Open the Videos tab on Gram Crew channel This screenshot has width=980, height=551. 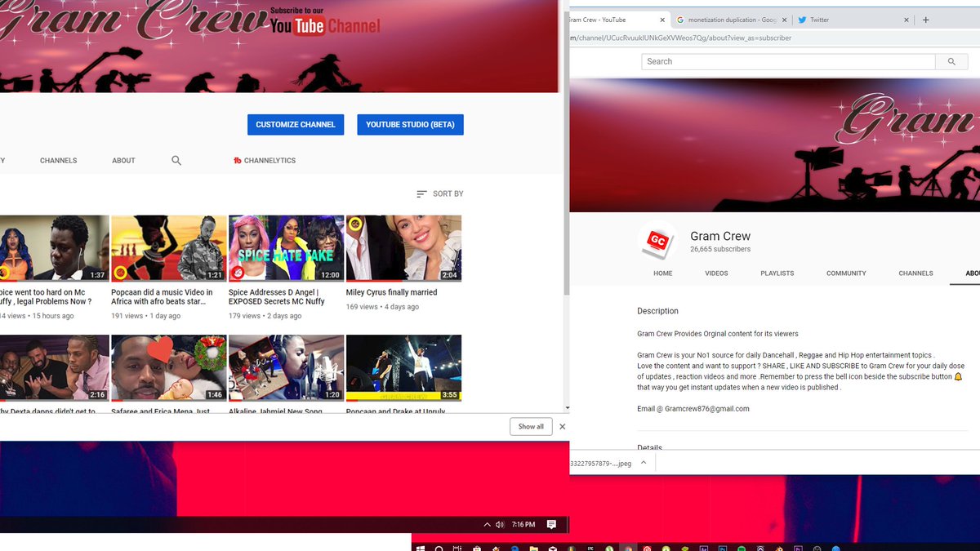point(716,273)
